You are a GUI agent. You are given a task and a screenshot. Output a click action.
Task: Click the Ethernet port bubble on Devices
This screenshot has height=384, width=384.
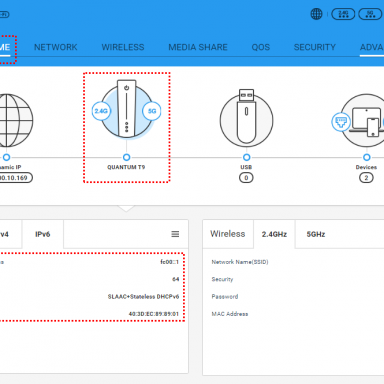[x=341, y=122]
